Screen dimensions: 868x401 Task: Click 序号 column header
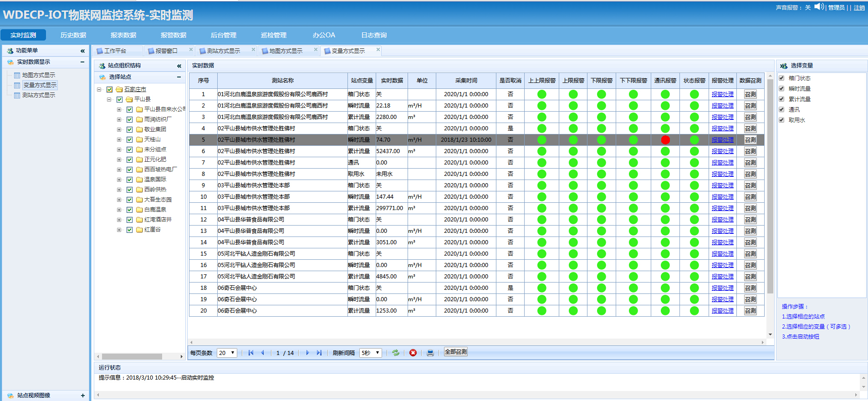[204, 81]
